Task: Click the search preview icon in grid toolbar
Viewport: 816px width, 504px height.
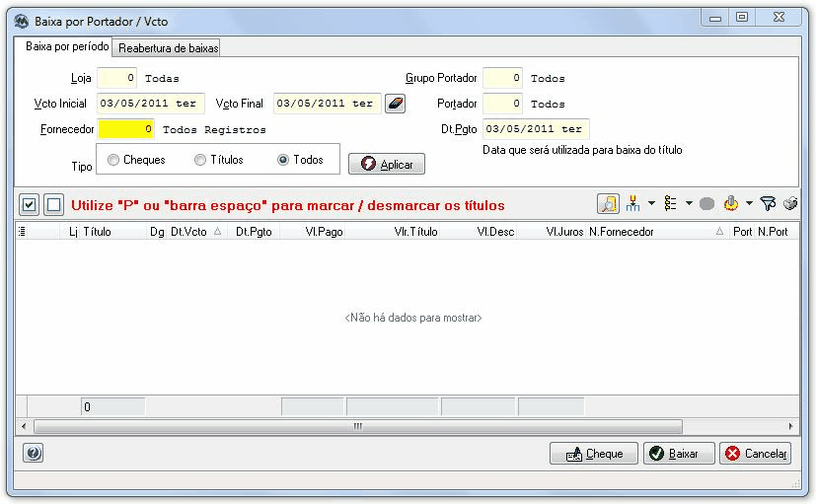Action: 608,204
